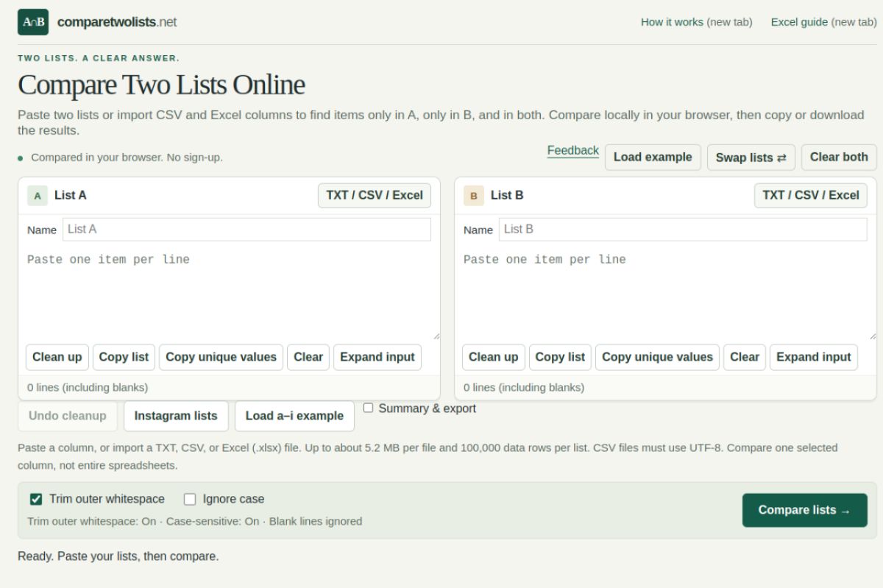The image size is (883, 588).
Task: Click the Compare lists button
Action: [804, 510]
